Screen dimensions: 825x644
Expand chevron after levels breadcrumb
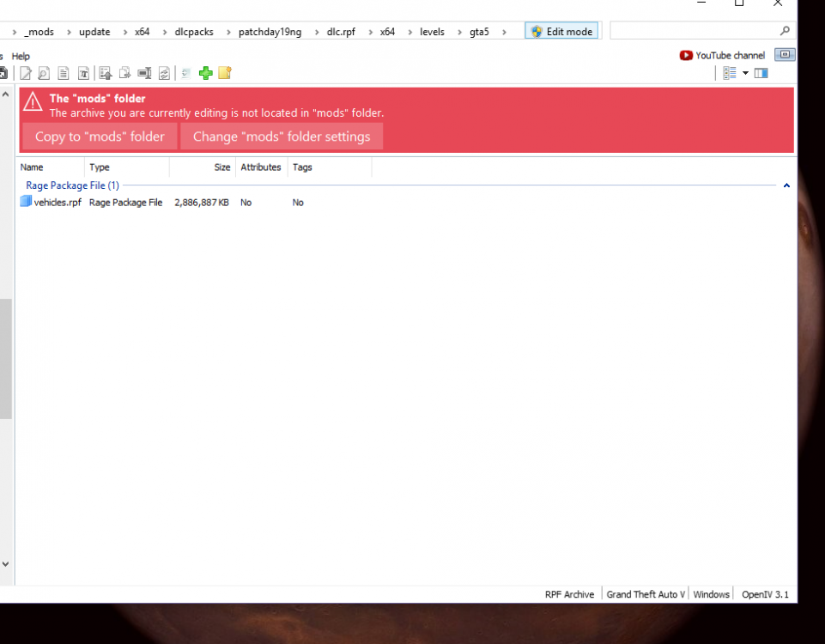tap(459, 32)
